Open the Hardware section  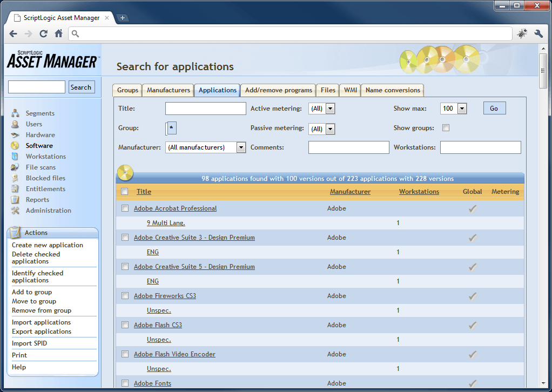coord(40,134)
